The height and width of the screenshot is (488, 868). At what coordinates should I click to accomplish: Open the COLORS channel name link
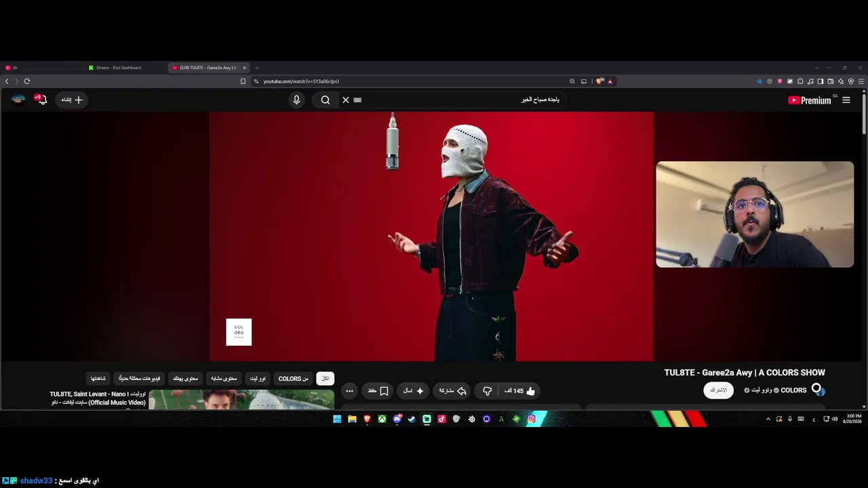(x=793, y=390)
